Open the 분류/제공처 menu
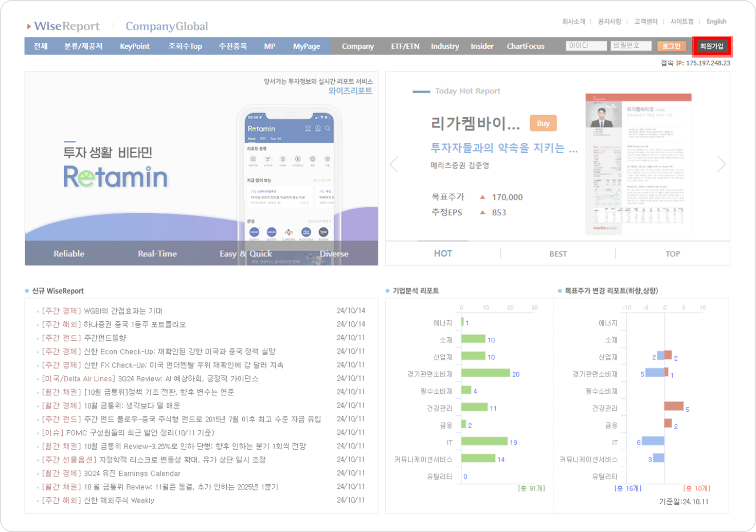756x532 pixels. 83,46
